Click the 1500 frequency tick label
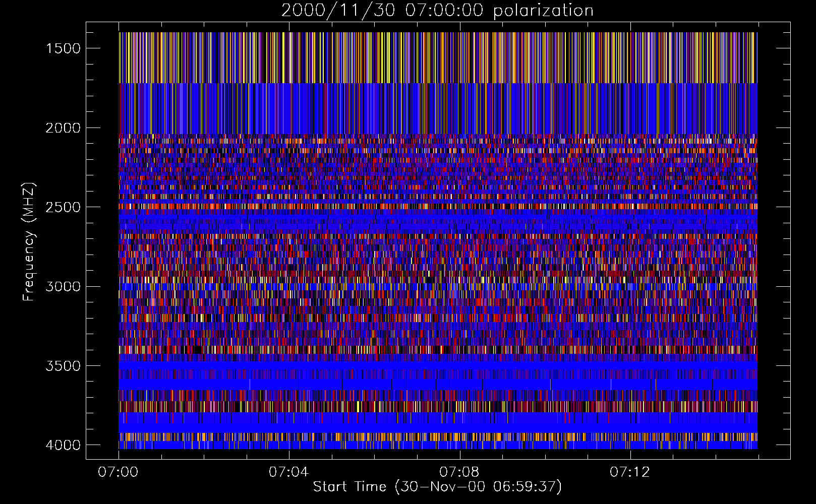816x504 pixels. click(63, 48)
